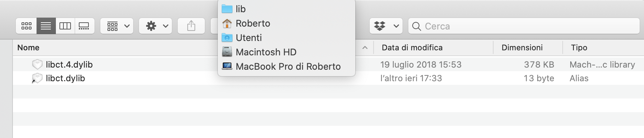Select the libct.dylib alias icon
Screen dimensions: 644x138
(37, 78)
